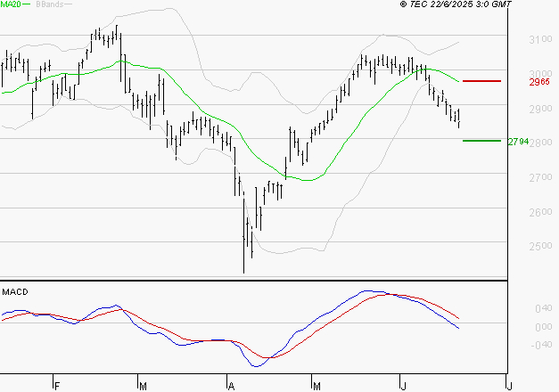Click the first J month marker (June)
Screen dimensions: 559x392
point(403,387)
